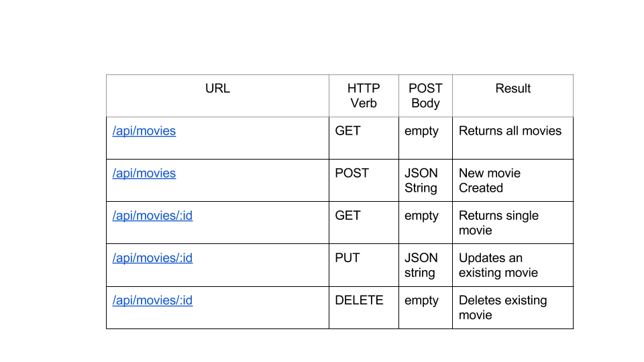Screen dimensions: 644x362
Task: Click the HTTP Verb header cell
Action: [x=364, y=95]
